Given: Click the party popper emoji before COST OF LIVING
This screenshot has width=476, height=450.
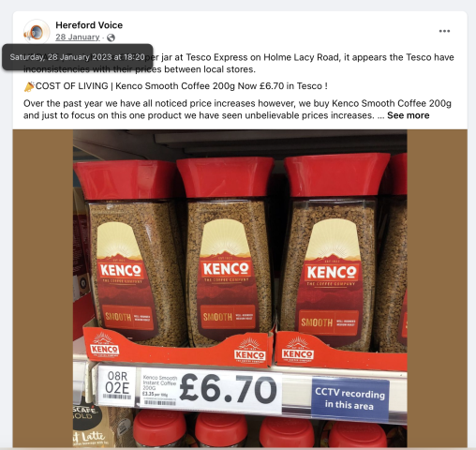Looking at the screenshot, I should click(29, 86).
